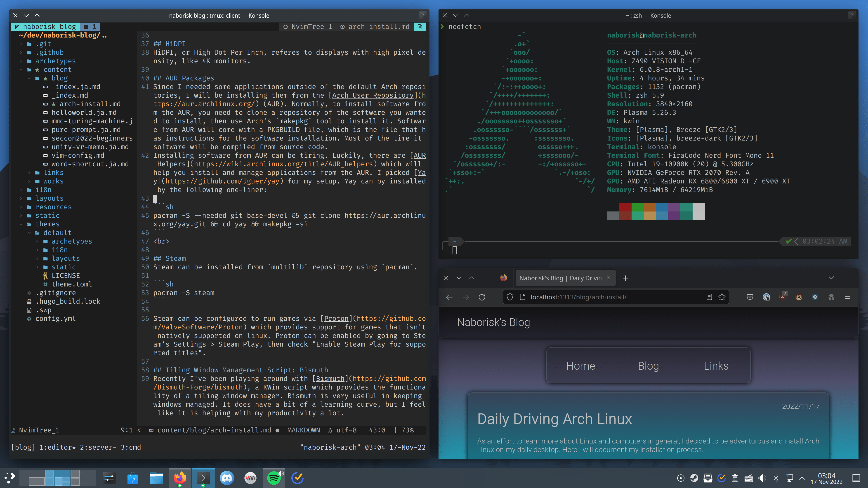Open Spotify from the taskbar
The width and height of the screenshot is (868, 488).
[x=274, y=478]
